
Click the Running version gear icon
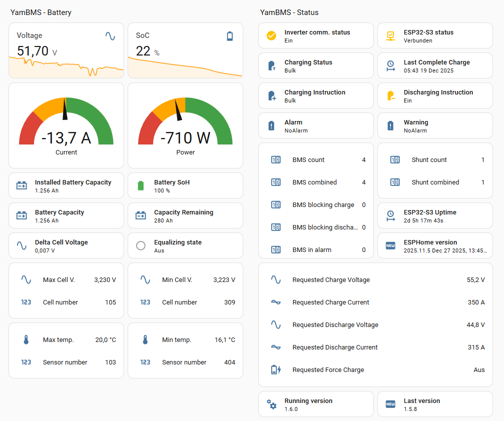click(271, 404)
